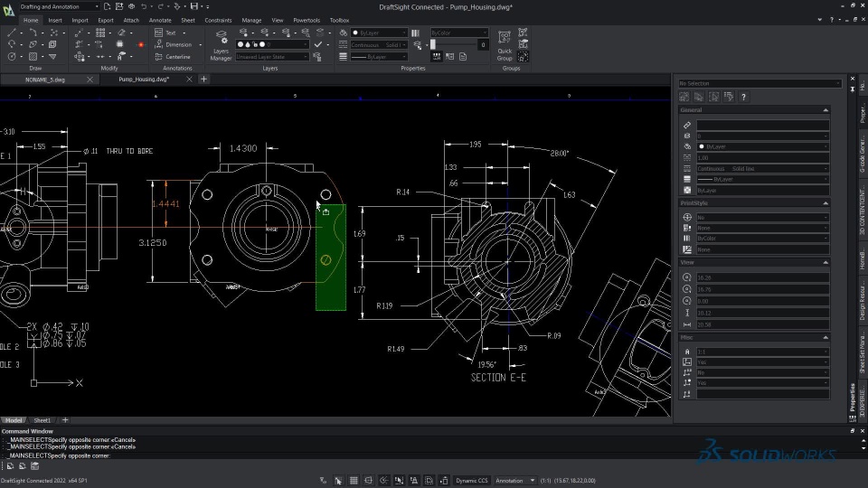Image resolution: width=868 pixels, height=488 pixels.
Task: Select the Circle tool in Draw group
Action: (12, 56)
